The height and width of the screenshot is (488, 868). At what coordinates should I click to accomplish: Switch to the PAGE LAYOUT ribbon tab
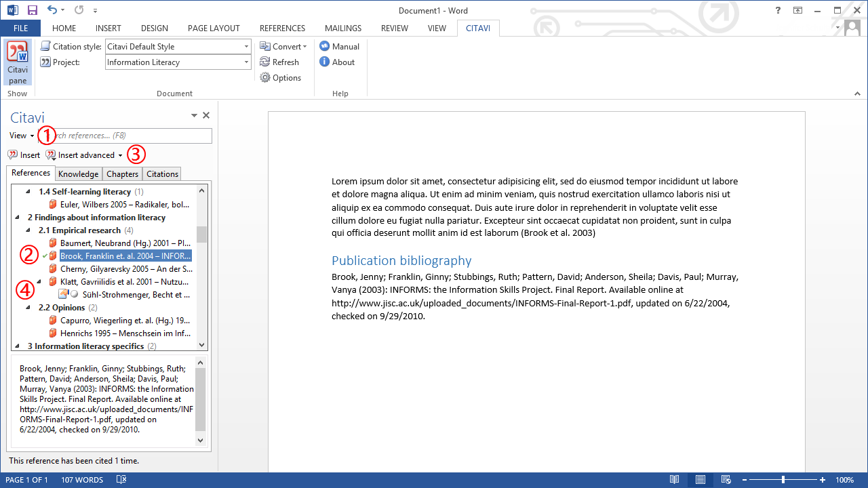[x=214, y=28]
